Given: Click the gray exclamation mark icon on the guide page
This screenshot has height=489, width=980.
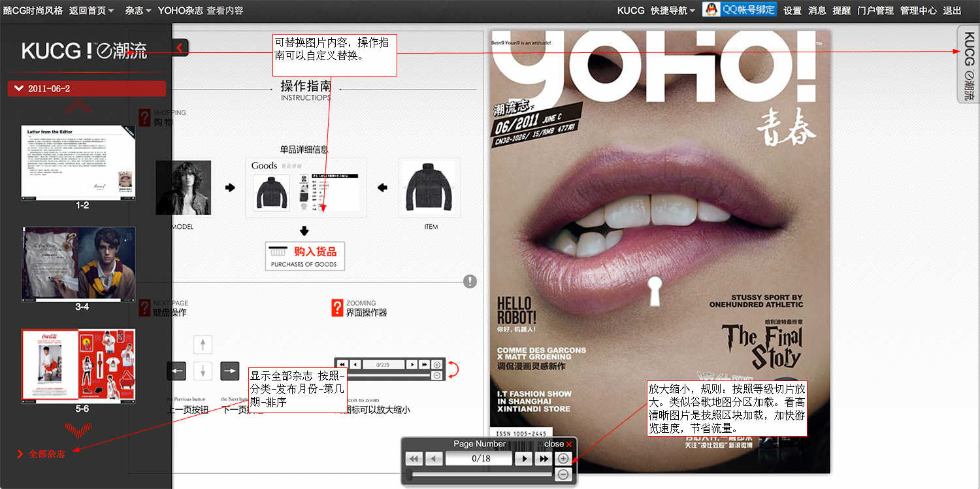Looking at the screenshot, I should click(470, 281).
